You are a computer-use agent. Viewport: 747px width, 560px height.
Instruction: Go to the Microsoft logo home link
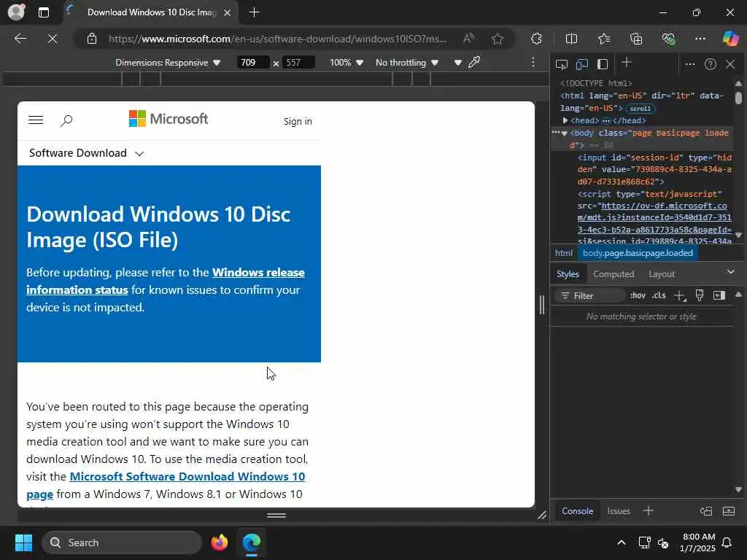(169, 119)
